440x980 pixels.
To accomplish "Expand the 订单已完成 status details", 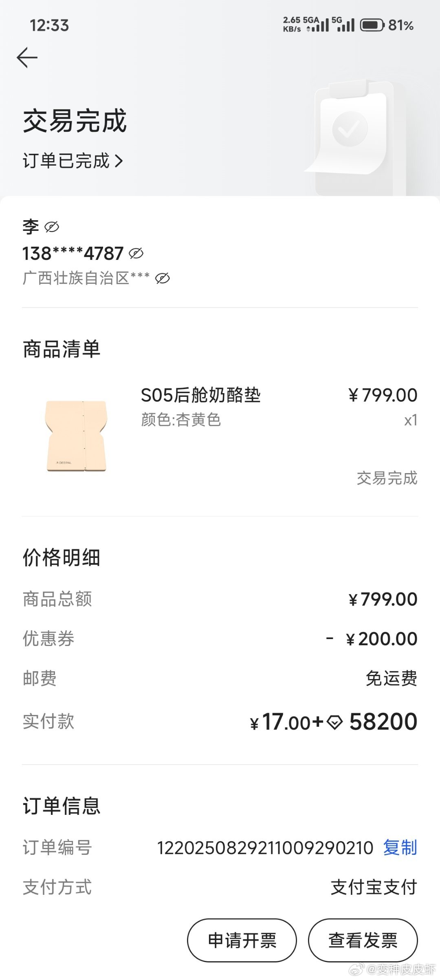I will pos(73,161).
